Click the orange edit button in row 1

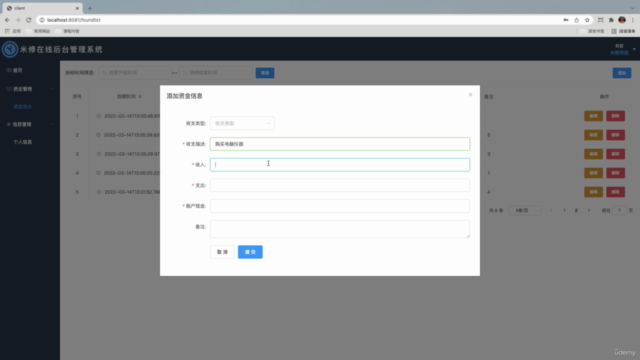pos(593,116)
